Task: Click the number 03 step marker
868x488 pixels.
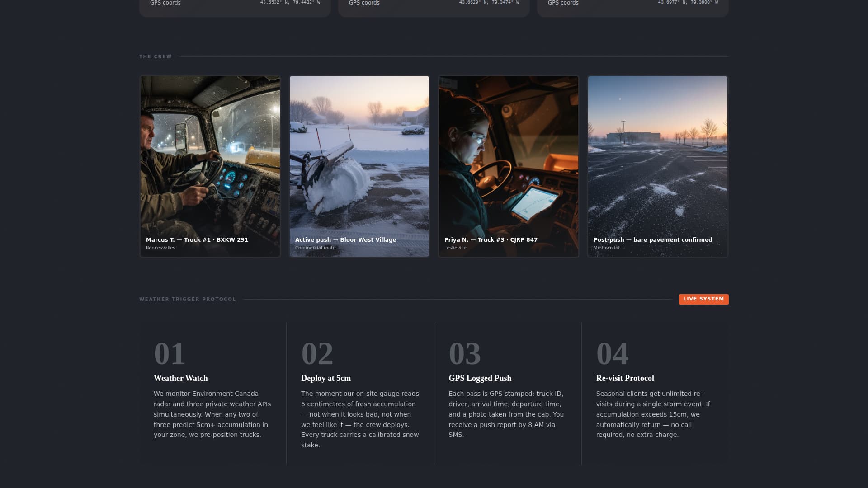Action: pyautogui.click(x=464, y=354)
